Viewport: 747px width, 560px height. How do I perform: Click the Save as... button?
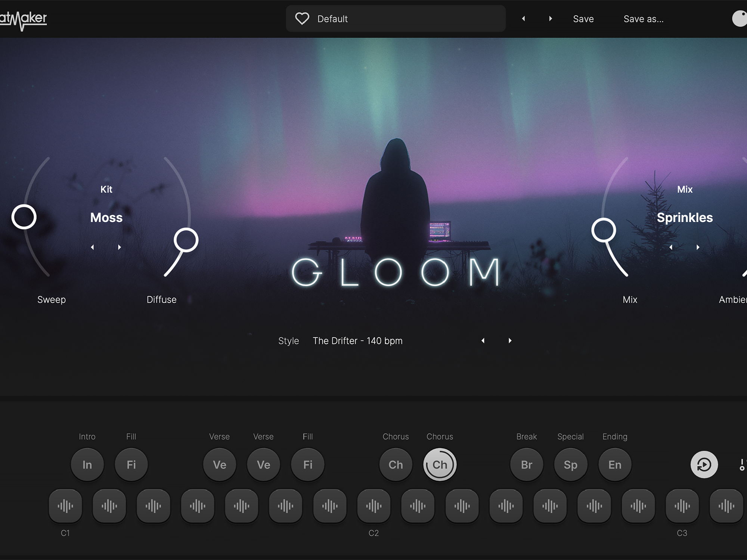[x=643, y=19]
